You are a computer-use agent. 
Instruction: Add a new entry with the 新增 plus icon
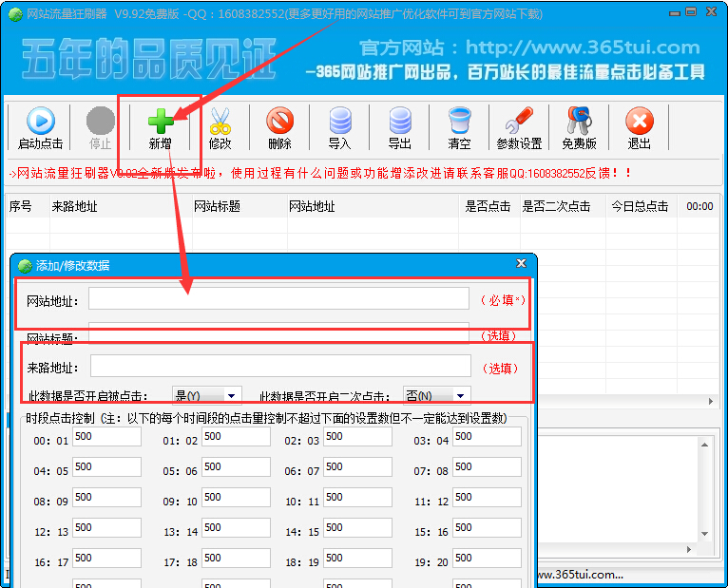pos(161,121)
